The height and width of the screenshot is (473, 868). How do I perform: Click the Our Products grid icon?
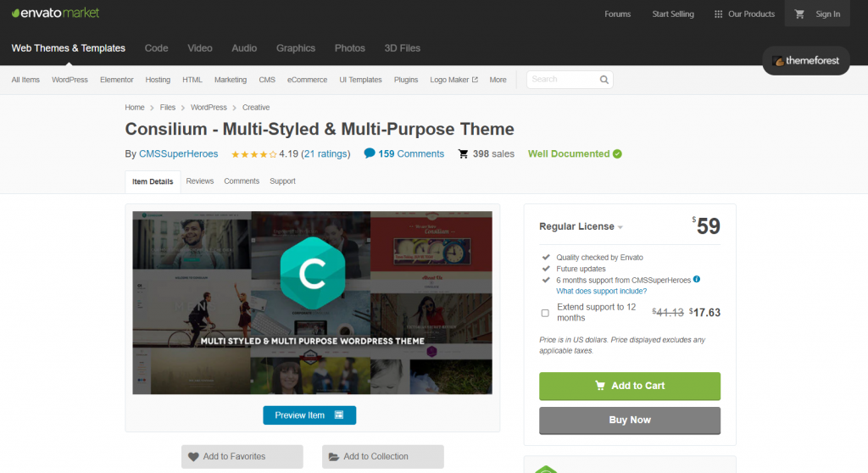[718, 14]
